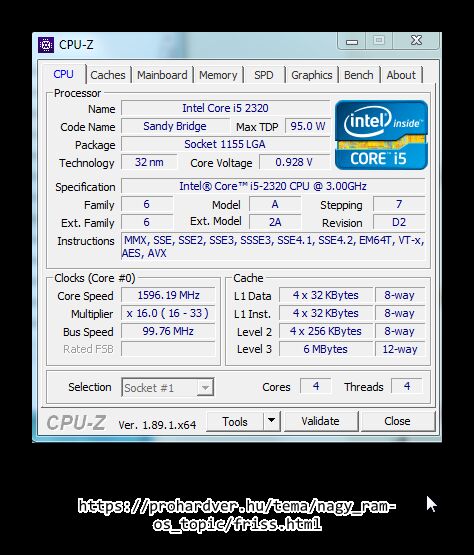The image size is (474, 555).
Task: Open the Socket #1 selection dropdown
Action: pyautogui.click(x=167, y=387)
